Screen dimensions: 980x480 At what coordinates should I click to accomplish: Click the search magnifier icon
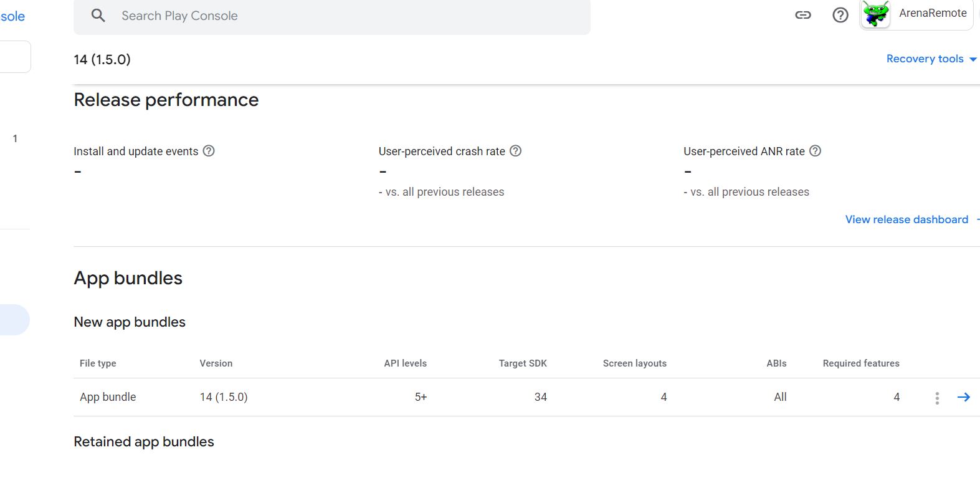[98, 16]
